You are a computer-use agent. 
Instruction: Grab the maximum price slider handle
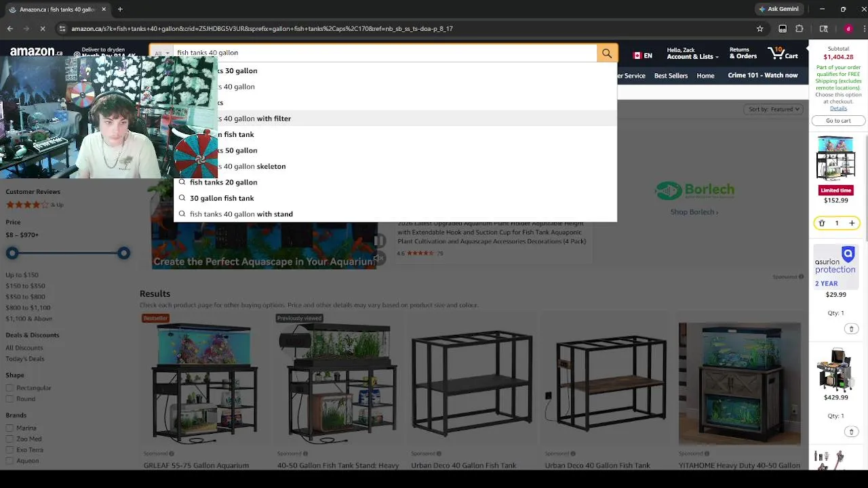[x=123, y=253]
